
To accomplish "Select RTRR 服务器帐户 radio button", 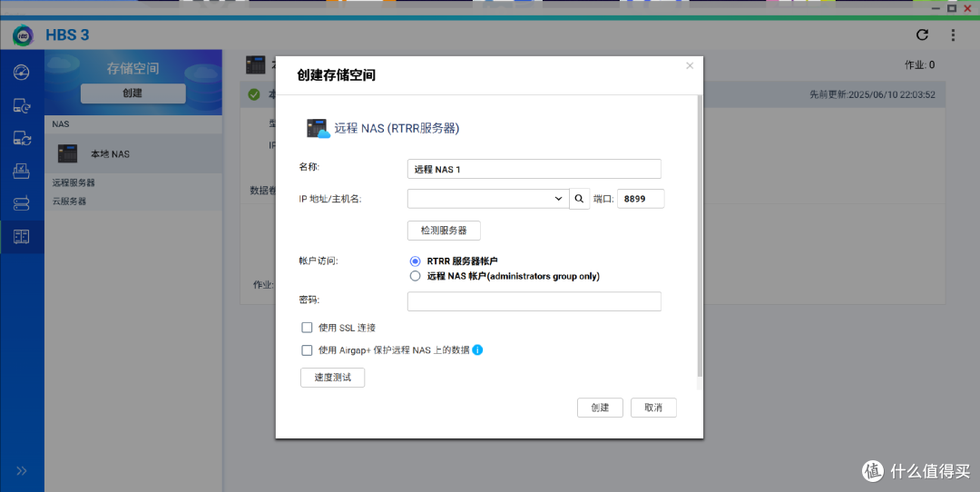I will tap(415, 261).
